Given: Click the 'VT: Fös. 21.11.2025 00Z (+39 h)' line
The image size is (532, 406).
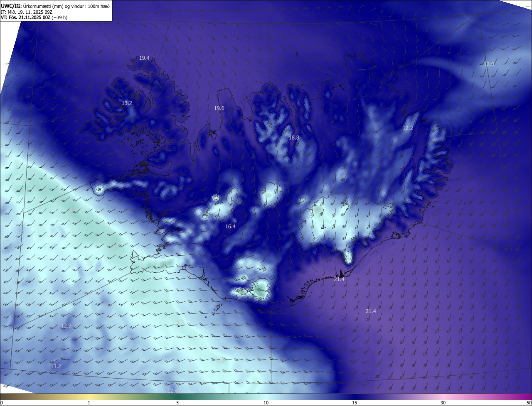Looking at the screenshot, I should click(33, 18).
